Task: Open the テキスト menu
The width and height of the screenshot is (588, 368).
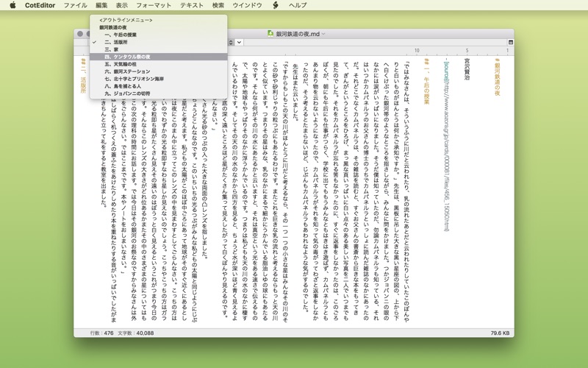Action: 192,5
